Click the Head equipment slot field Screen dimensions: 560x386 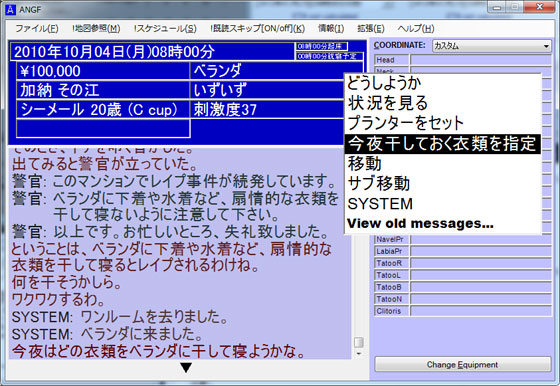(x=481, y=60)
